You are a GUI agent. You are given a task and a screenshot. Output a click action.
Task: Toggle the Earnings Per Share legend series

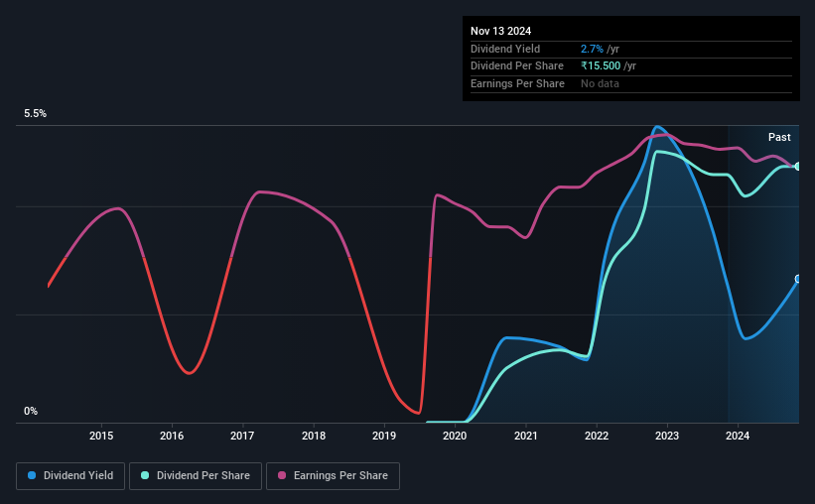(x=333, y=476)
